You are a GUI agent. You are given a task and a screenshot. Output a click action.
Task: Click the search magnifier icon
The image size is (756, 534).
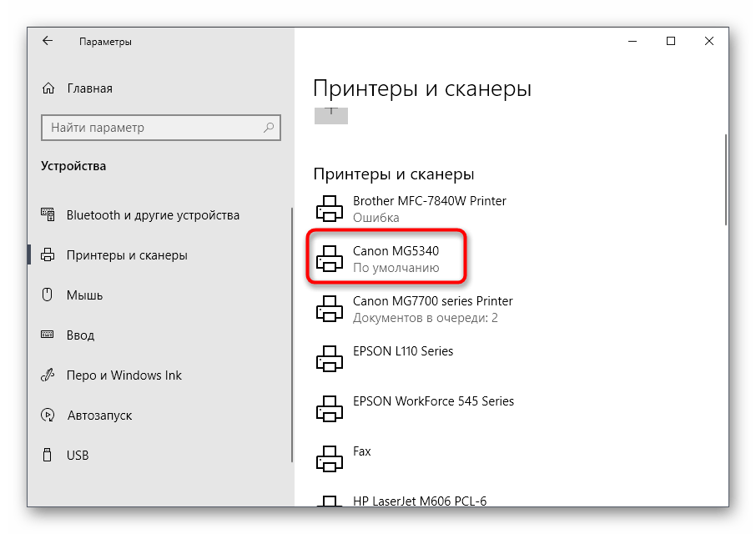(x=269, y=127)
